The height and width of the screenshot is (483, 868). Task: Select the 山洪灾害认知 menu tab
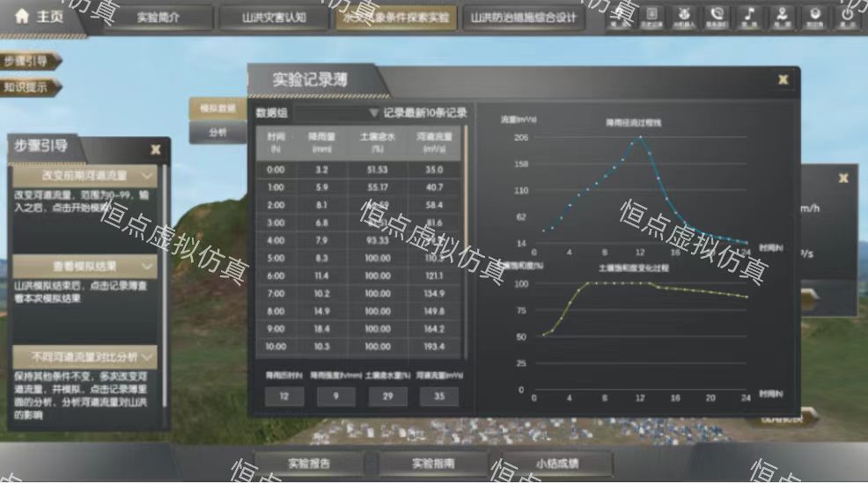click(x=274, y=18)
